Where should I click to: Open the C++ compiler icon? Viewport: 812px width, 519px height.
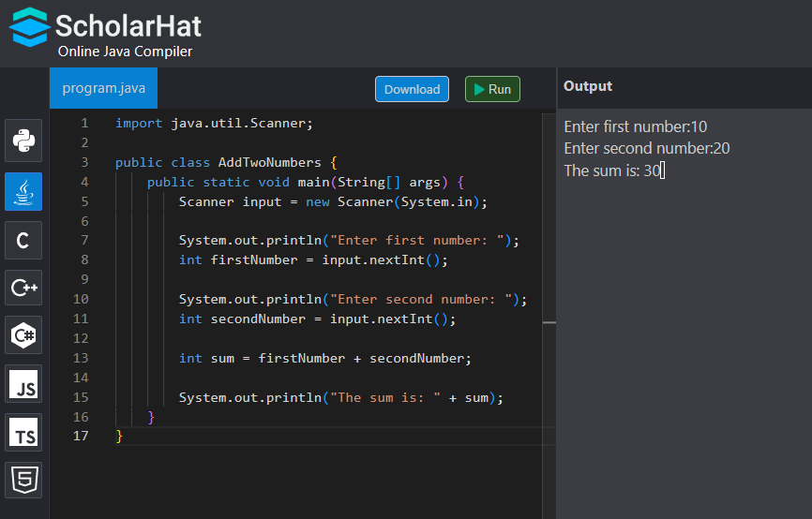coord(23,289)
